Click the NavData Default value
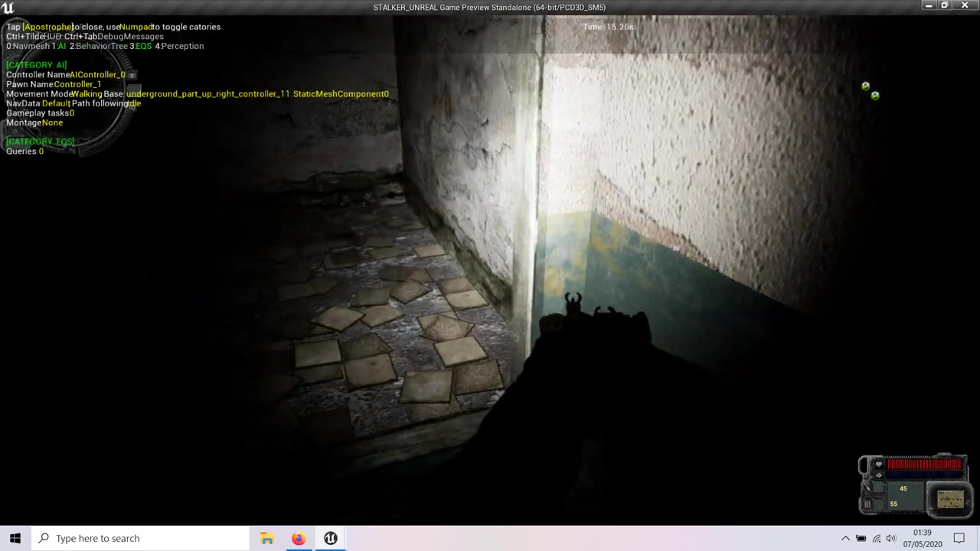 coord(55,103)
